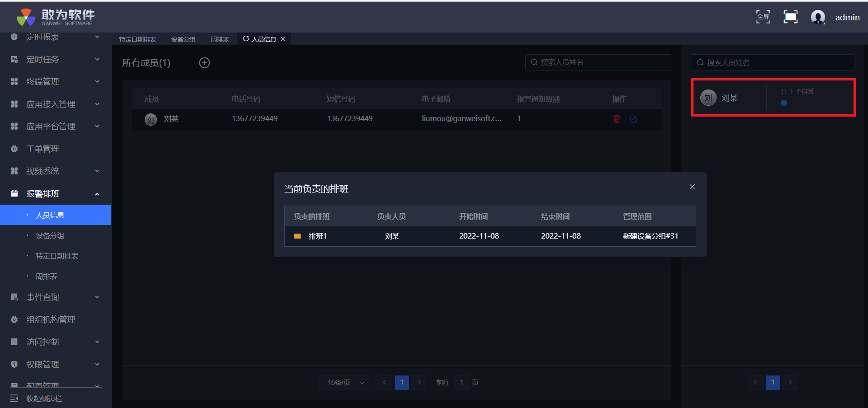Viewport: 868px width, 408px height.
Task: Add a new member with plus icon
Action: coord(204,63)
